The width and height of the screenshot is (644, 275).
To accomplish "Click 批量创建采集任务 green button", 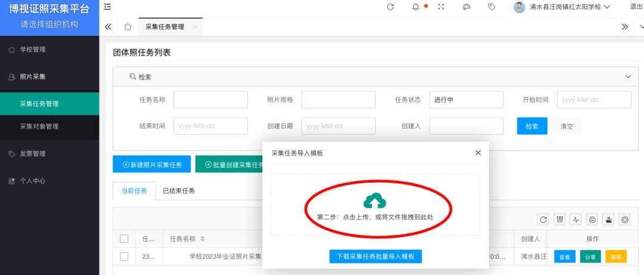I will [229, 165].
